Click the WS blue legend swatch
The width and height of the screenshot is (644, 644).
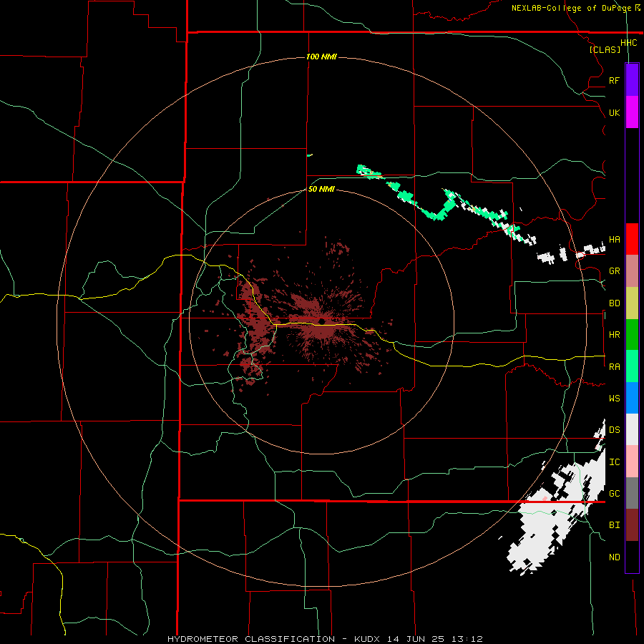632,398
